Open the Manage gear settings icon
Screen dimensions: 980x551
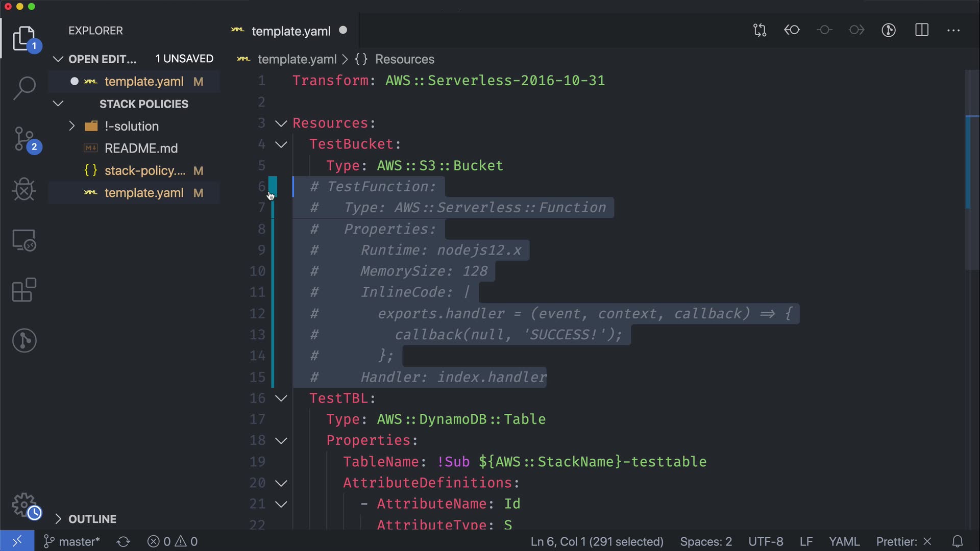24,505
